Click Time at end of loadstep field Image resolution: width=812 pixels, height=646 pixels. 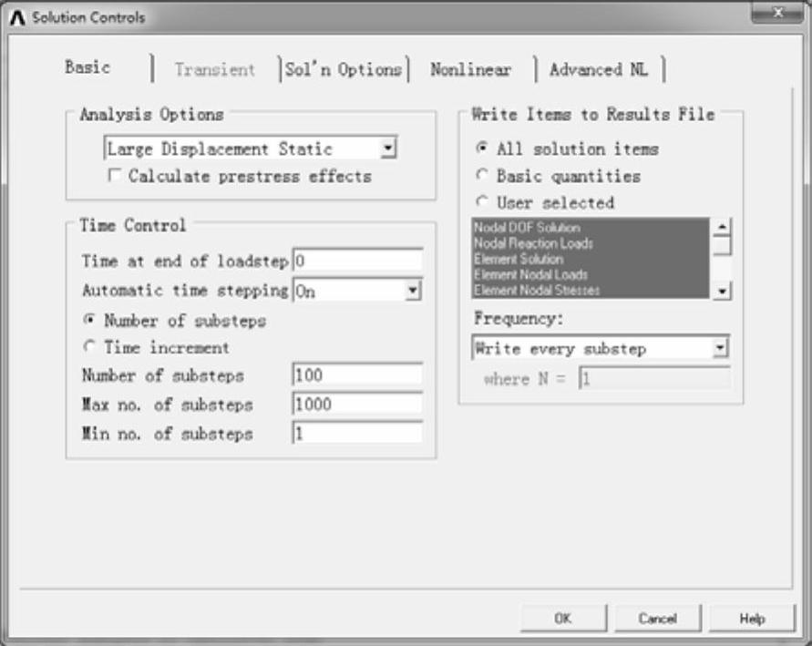coord(357,261)
